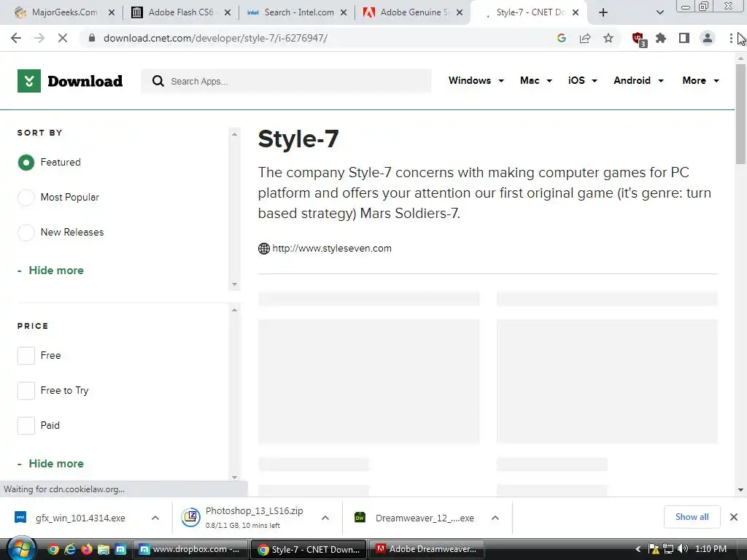The height and width of the screenshot is (560, 747).
Task: Open the Extensions puzzle icon
Action: tap(661, 38)
